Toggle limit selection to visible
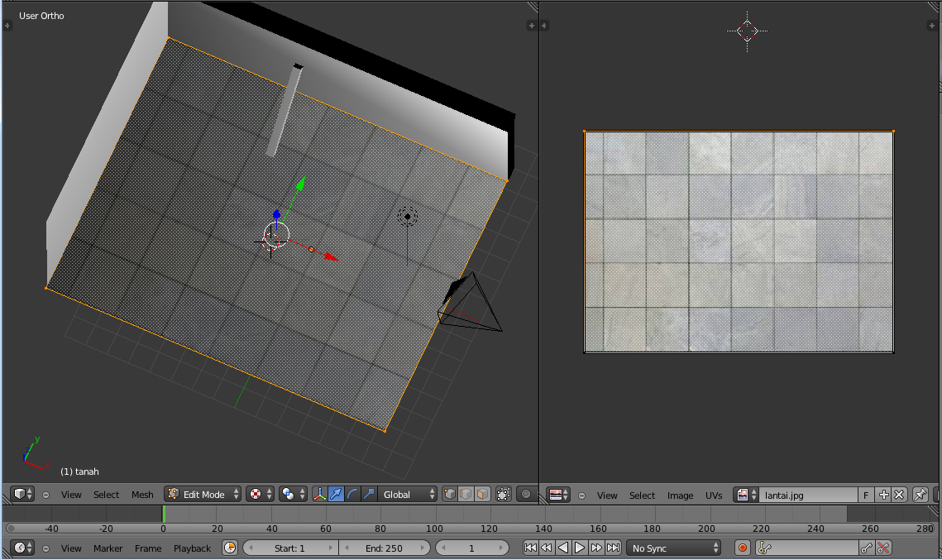Viewport: 942px width, 560px height. tap(504, 494)
